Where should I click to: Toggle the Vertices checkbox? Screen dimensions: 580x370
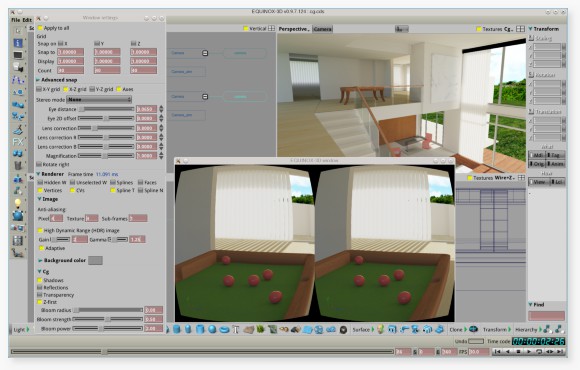[x=40, y=190]
